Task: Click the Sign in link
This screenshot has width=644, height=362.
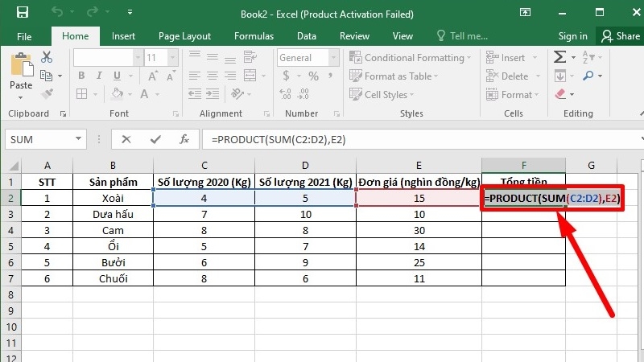Action: (x=572, y=36)
